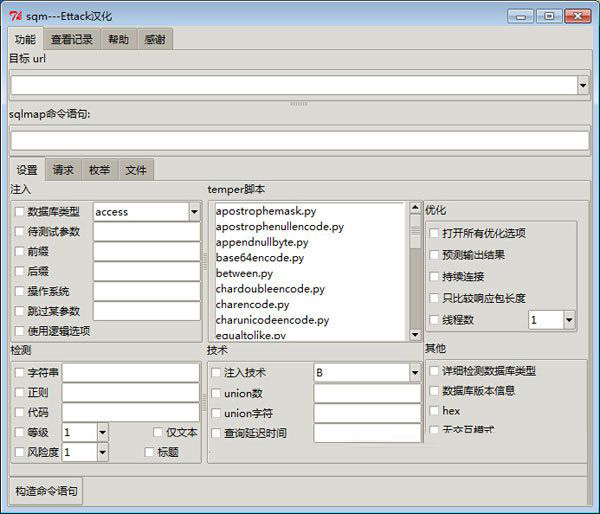The image size is (600, 514).
Task: Open the 帮助 tab
Action: click(x=119, y=39)
